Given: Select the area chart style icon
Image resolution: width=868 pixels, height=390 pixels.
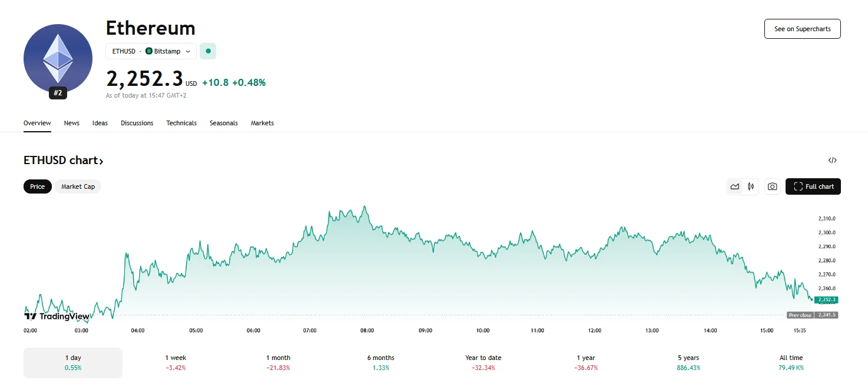Looking at the screenshot, I should tap(734, 186).
